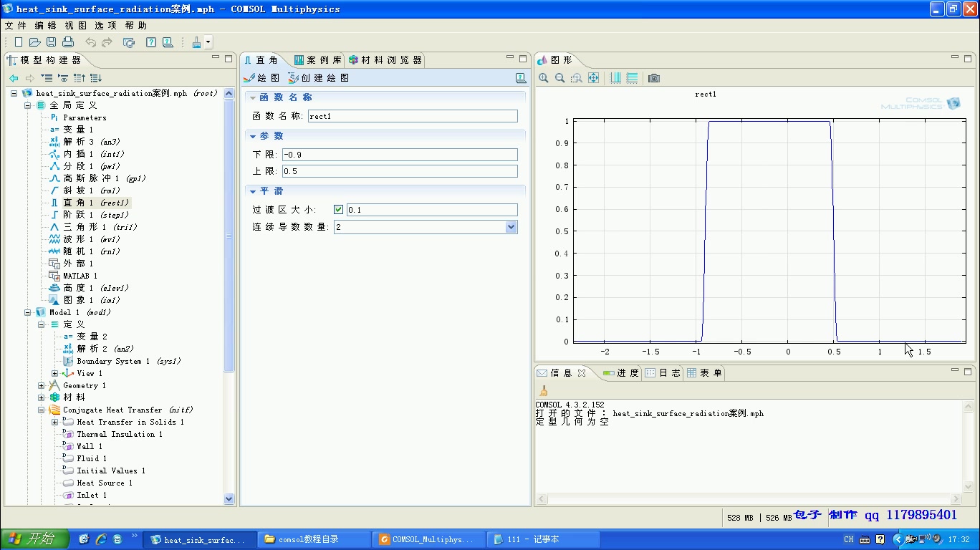The width and height of the screenshot is (980, 550).
Task: Create a new model file
Action: pos(19,42)
